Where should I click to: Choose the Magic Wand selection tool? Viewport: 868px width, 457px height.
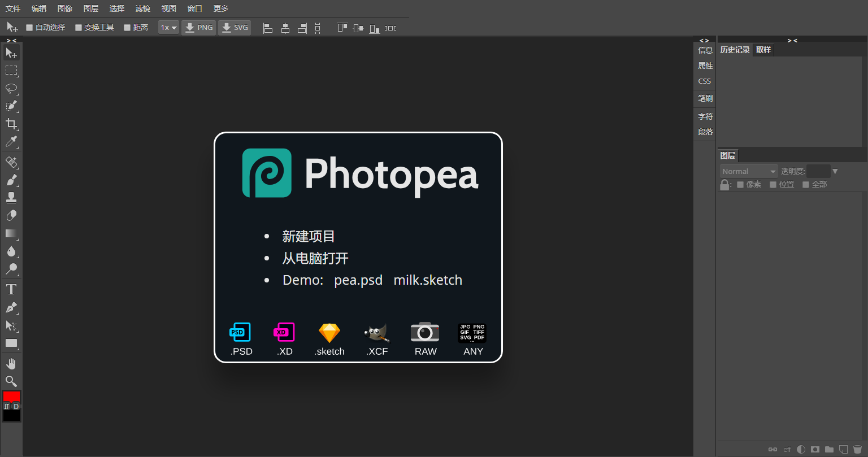[x=11, y=106]
